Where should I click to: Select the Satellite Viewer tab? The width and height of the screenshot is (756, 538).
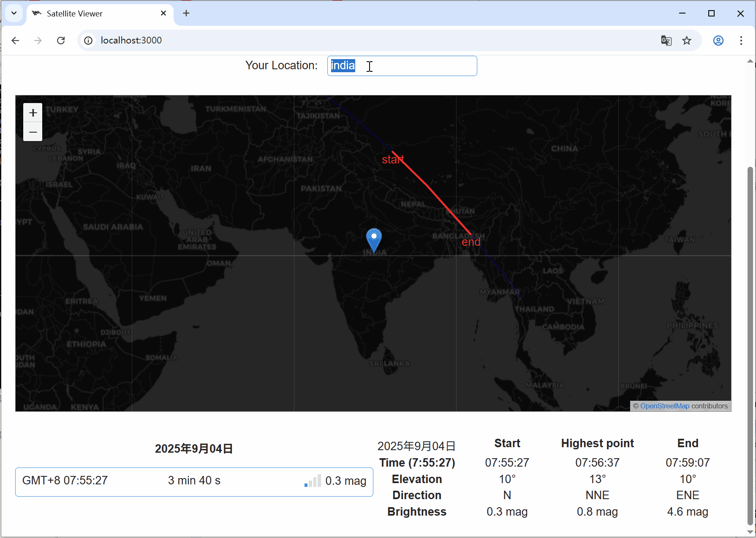coord(100,14)
